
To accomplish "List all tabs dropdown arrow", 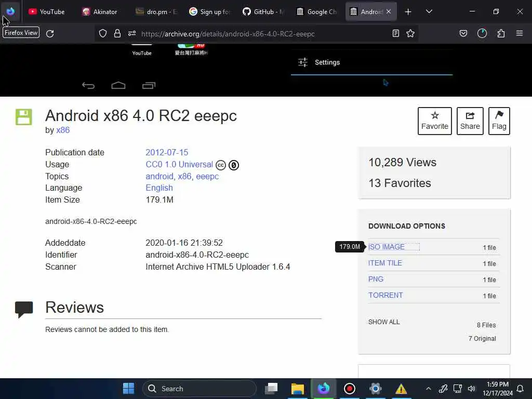I will (x=429, y=12).
